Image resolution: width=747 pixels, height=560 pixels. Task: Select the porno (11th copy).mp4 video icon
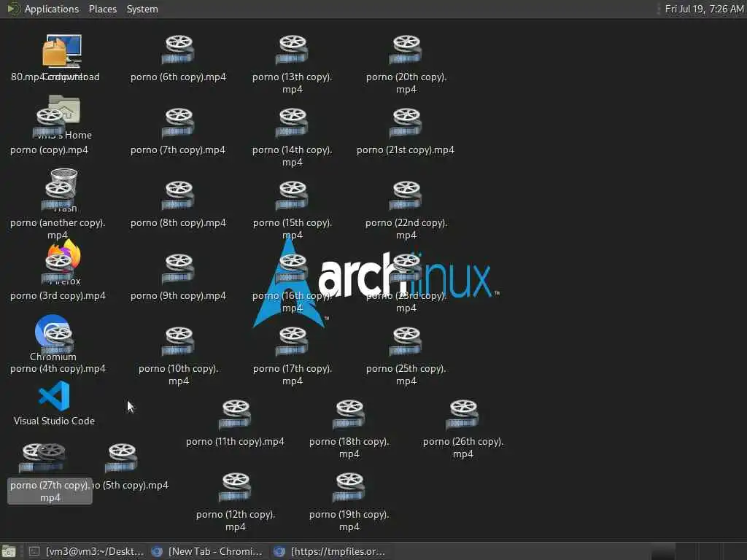coord(235,414)
